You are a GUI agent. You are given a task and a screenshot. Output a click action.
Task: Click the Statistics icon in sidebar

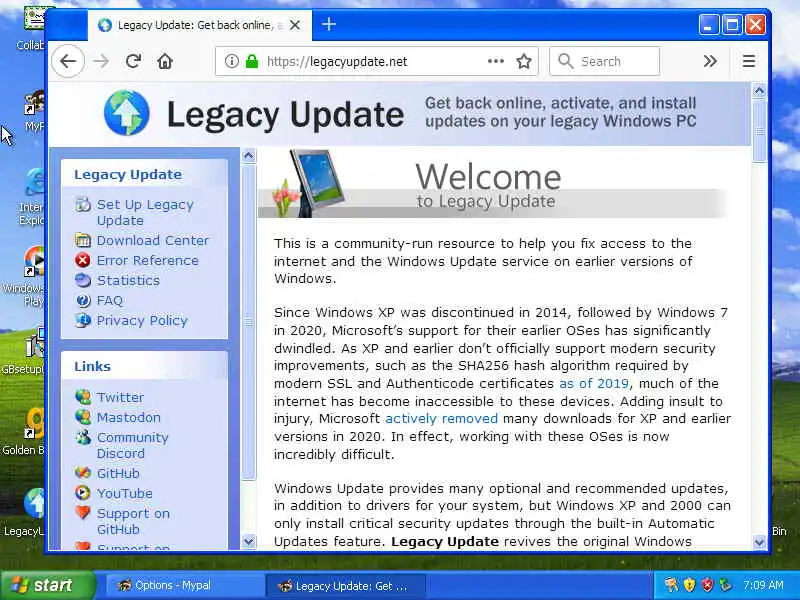[x=83, y=280]
